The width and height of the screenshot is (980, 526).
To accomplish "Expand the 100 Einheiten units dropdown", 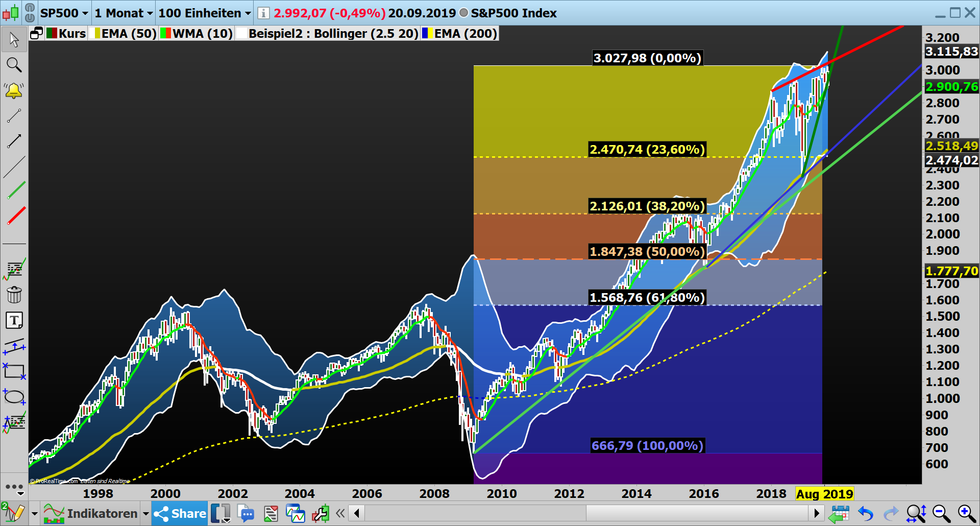I will click(x=203, y=13).
